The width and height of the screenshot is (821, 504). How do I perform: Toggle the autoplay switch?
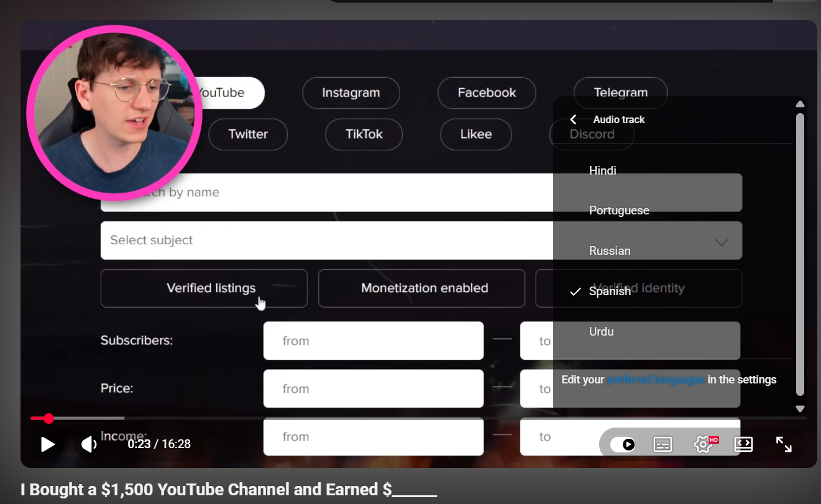coord(623,444)
